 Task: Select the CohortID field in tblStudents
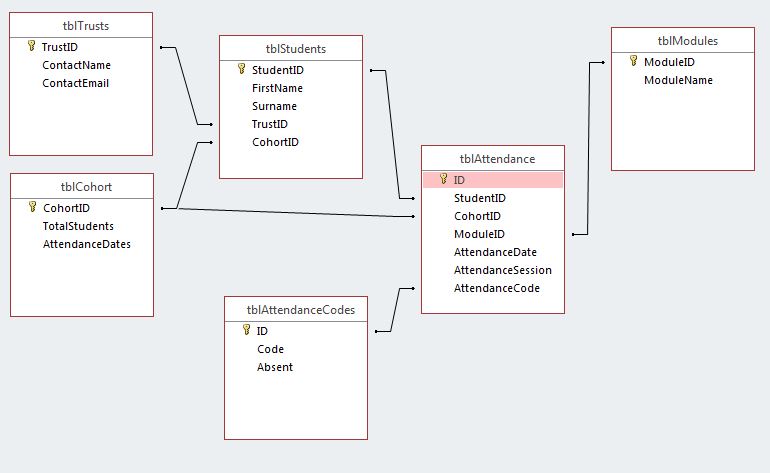point(275,142)
